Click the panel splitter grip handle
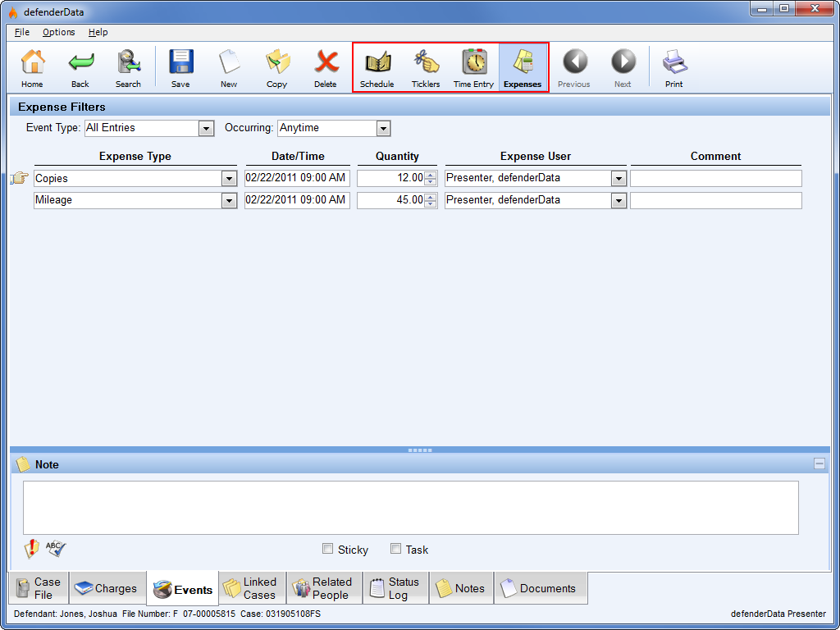Image resolution: width=840 pixels, height=630 pixels. coord(420,450)
